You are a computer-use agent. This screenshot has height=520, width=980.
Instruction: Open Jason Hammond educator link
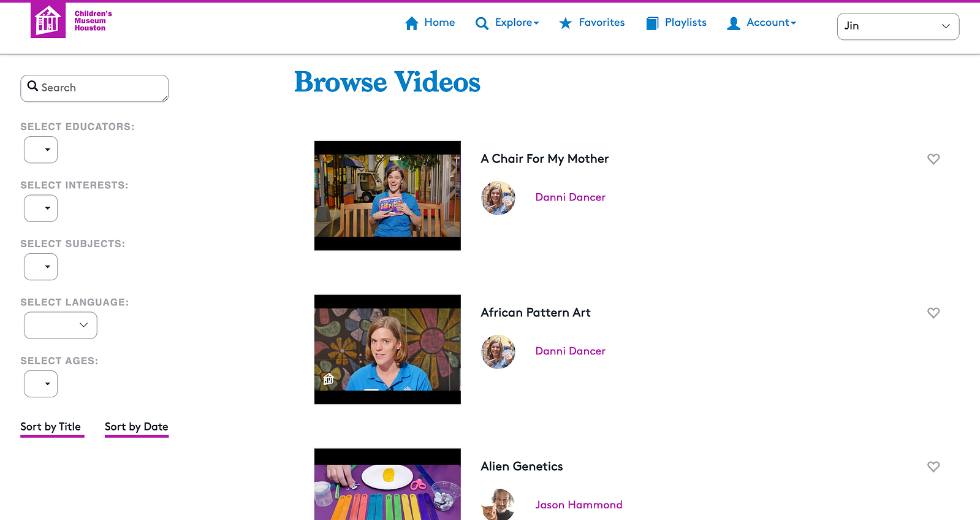[x=579, y=505]
